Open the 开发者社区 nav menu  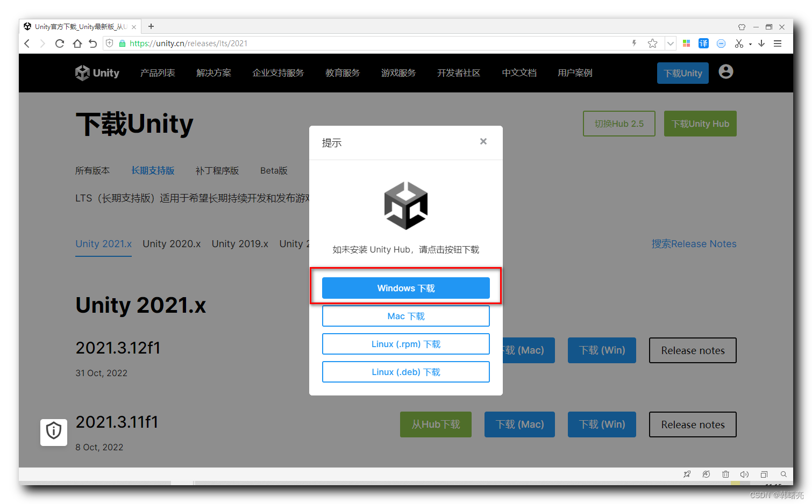459,73
